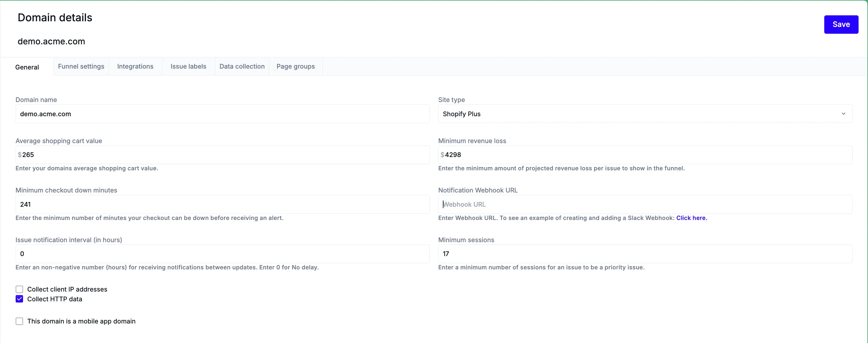Open the Shopify Plus site type selector
868x343 pixels.
click(640, 114)
